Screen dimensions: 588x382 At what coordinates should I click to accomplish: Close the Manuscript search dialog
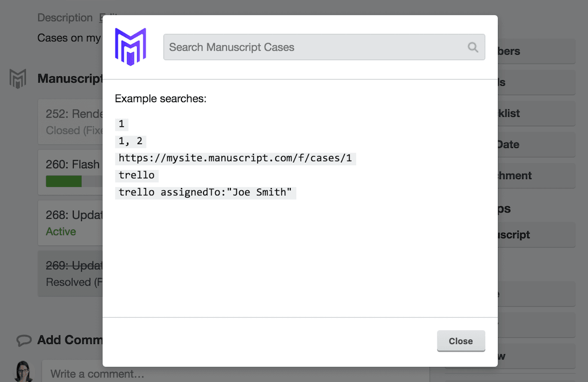point(460,341)
